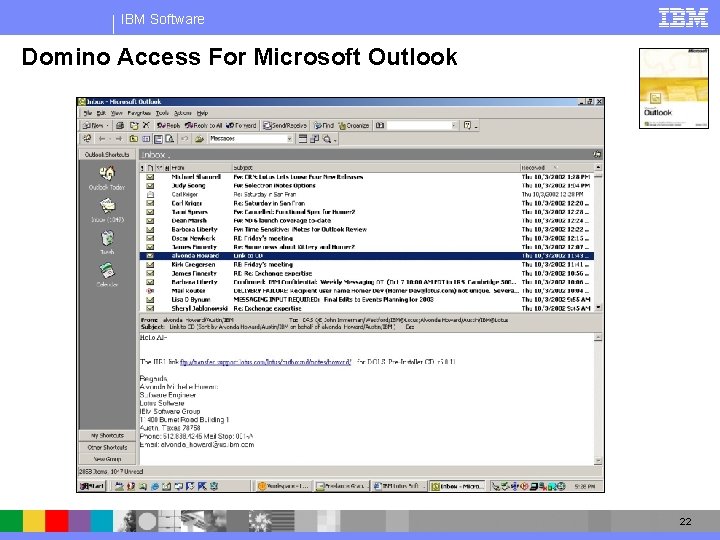Expand the advanced toolbar options arrow
Screen dimensions: 720x540
[335, 140]
